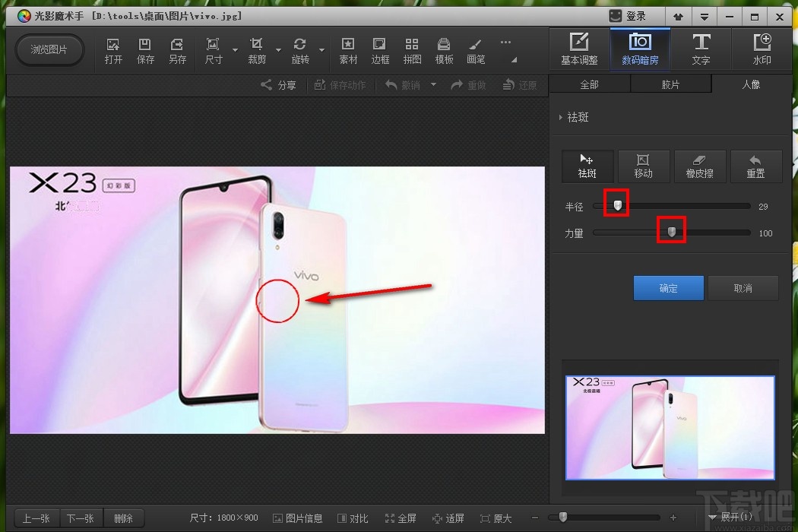Switch to the 全部 (All) tab
The height and width of the screenshot is (532, 798).
589,84
